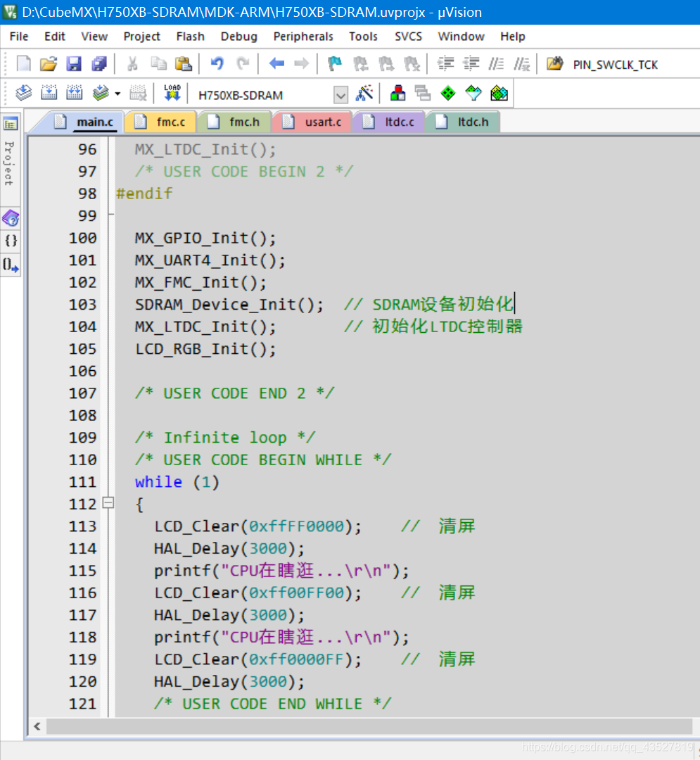Viewport: 700px width, 760px height.
Task: Switch to the fmc.c tab
Action: pos(161,122)
